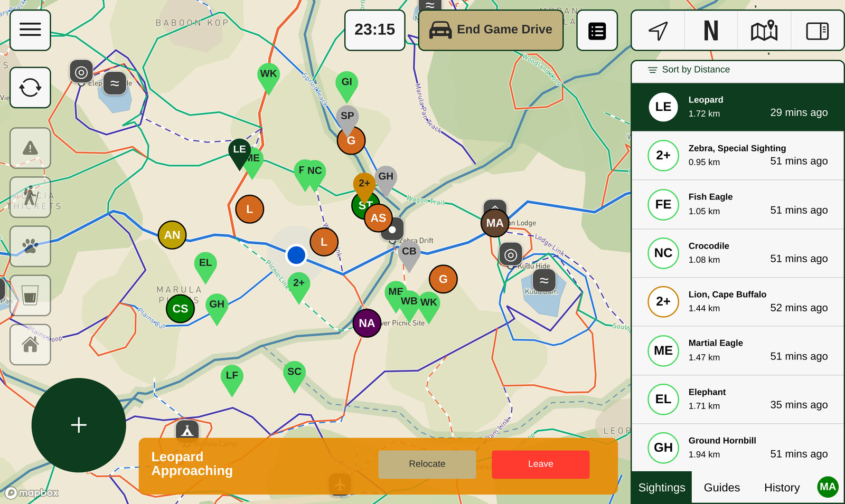The image size is (845, 504).
Task: Click the Relocate button
Action: pos(427,464)
